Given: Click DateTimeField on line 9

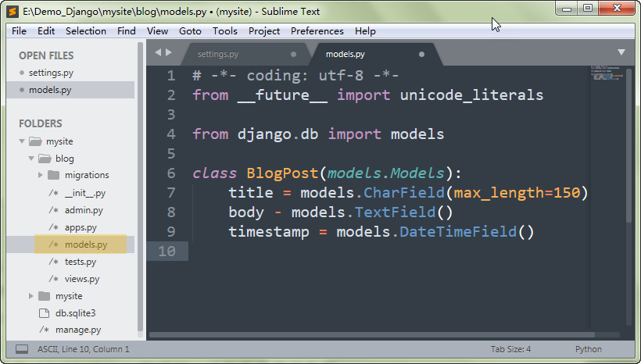Looking at the screenshot, I should tap(458, 232).
